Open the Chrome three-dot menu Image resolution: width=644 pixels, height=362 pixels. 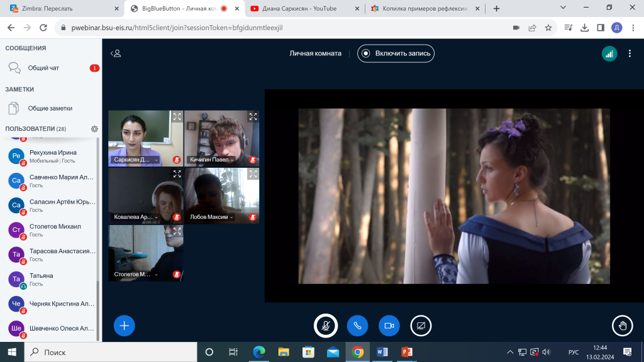pos(633,28)
